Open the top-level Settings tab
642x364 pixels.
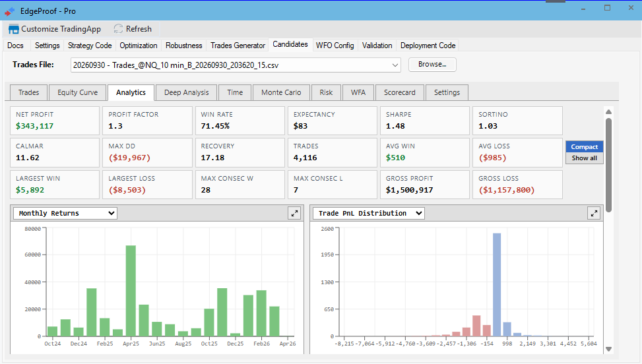click(47, 45)
